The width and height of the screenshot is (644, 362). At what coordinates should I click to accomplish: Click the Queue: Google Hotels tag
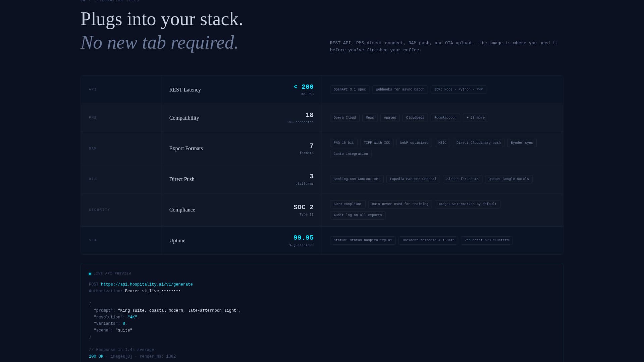(x=508, y=179)
